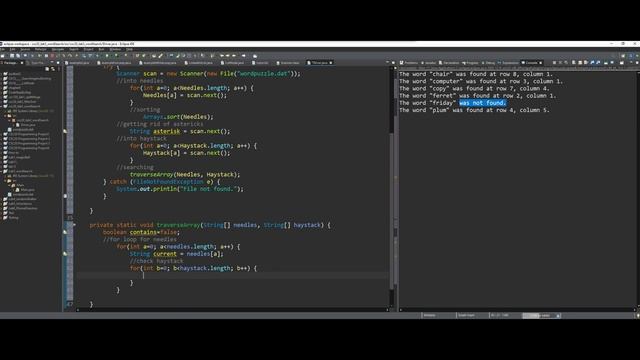This screenshot has width=640, height=360.
Task: Click console line about word "copy"
Action: click(x=474, y=89)
